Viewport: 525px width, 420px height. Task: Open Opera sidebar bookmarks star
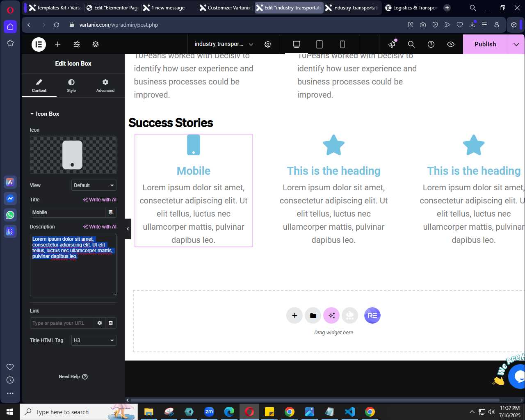[x=10, y=43]
